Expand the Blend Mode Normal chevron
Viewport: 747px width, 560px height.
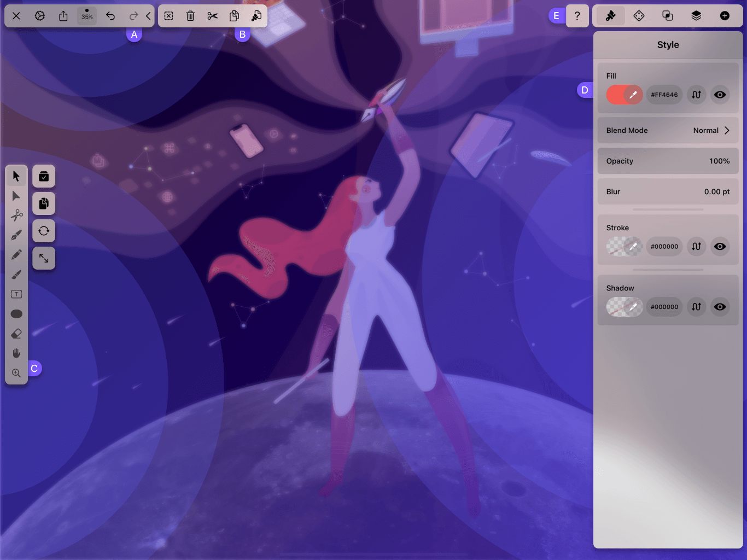[x=727, y=130]
